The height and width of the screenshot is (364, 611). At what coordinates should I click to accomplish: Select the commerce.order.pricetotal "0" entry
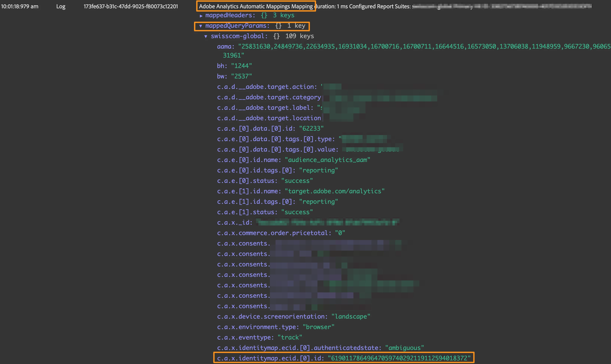pyautogui.click(x=281, y=233)
